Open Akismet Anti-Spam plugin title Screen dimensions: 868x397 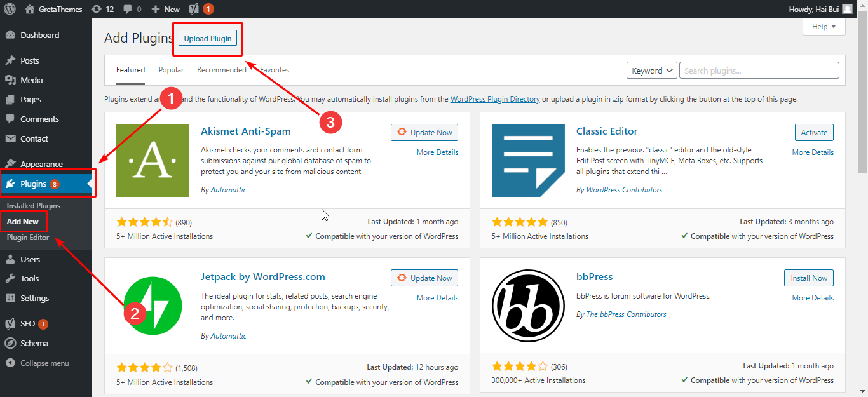[246, 131]
